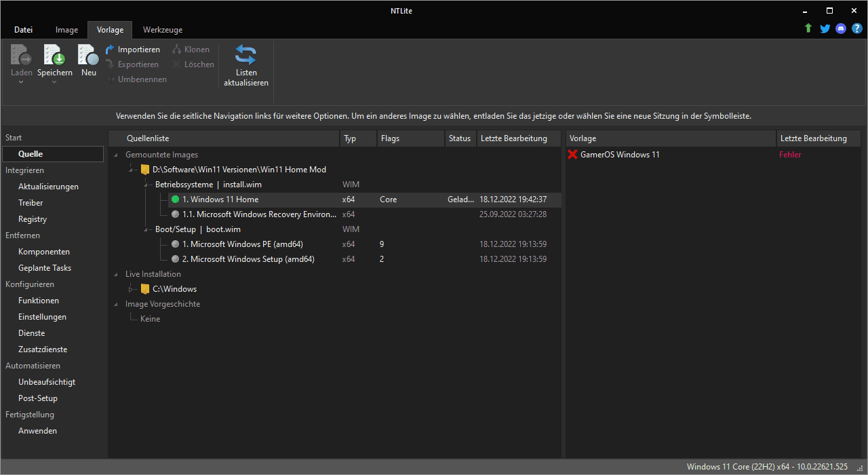Select the Vorlage tab
The height and width of the screenshot is (475, 868).
point(110,30)
